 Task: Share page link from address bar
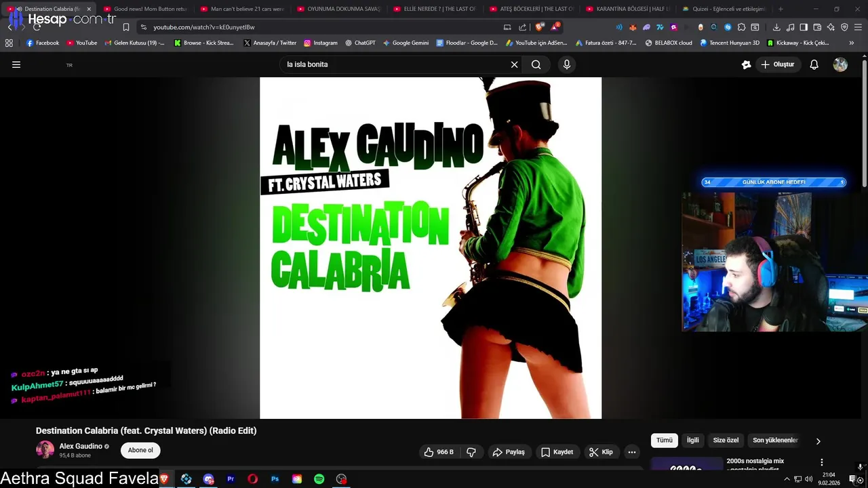click(x=522, y=27)
